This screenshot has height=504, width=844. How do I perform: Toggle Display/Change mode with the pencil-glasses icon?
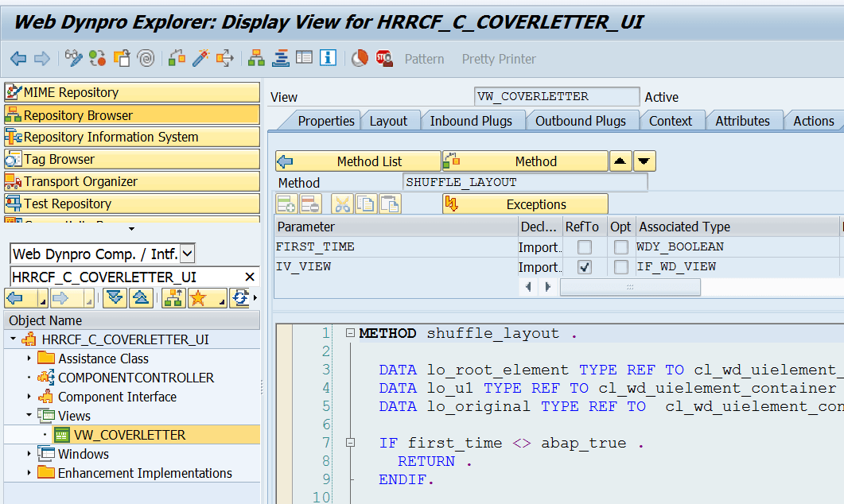[x=73, y=57]
